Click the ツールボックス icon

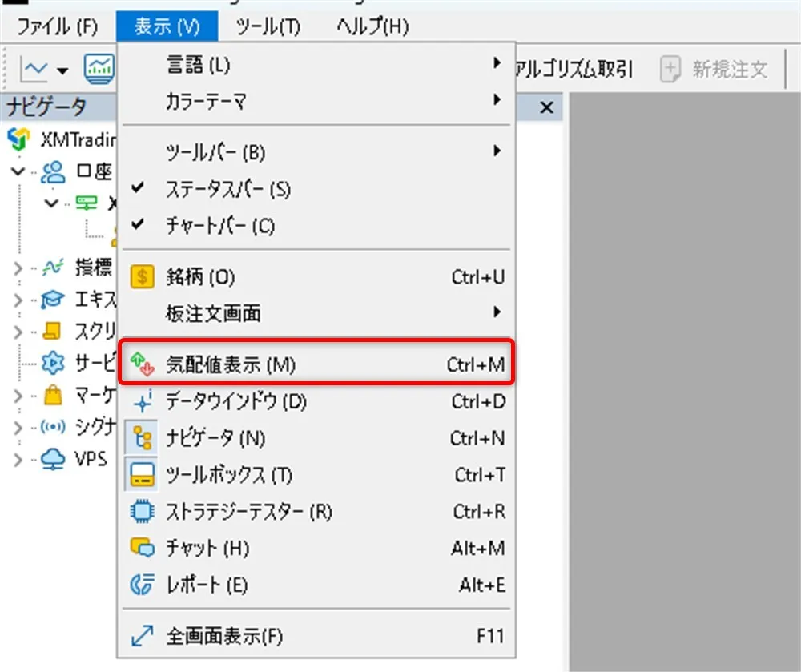[141, 472]
